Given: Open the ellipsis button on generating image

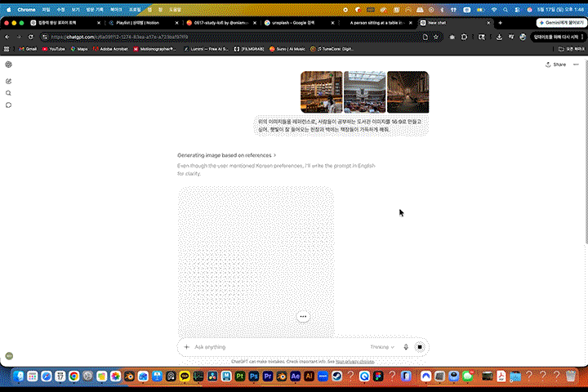Looking at the screenshot, I should pos(303,317).
